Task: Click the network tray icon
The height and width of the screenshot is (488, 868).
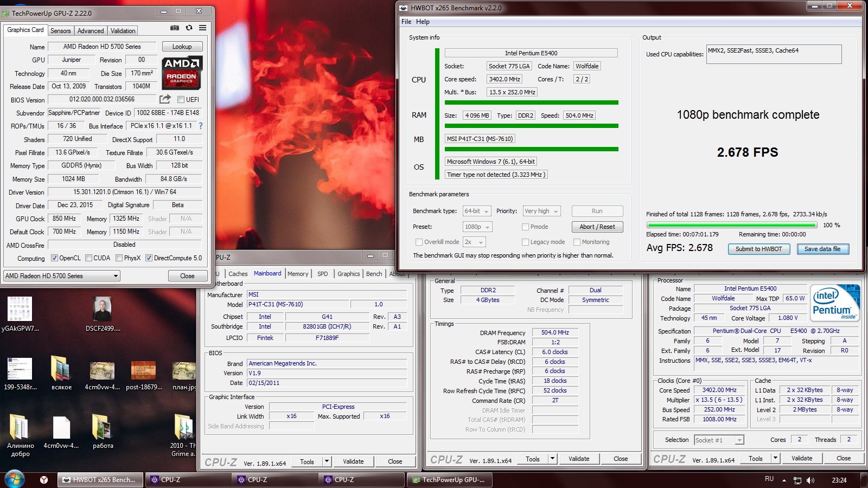Action: pyautogui.click(x=797, y=480)
